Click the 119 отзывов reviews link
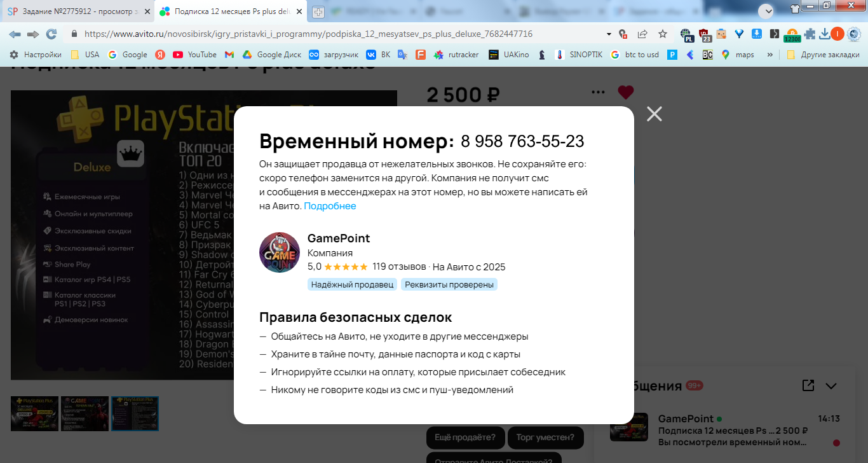 (x=399, y=266)
